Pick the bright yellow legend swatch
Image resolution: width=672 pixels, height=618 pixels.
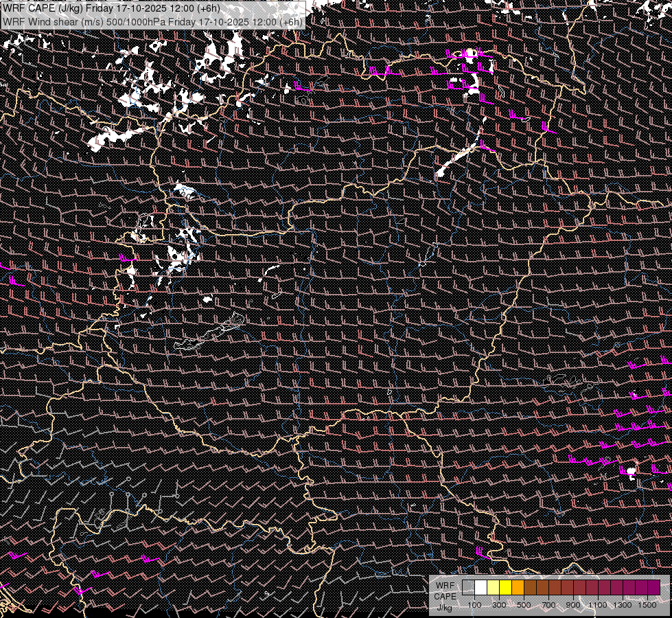tap(505, 588)
